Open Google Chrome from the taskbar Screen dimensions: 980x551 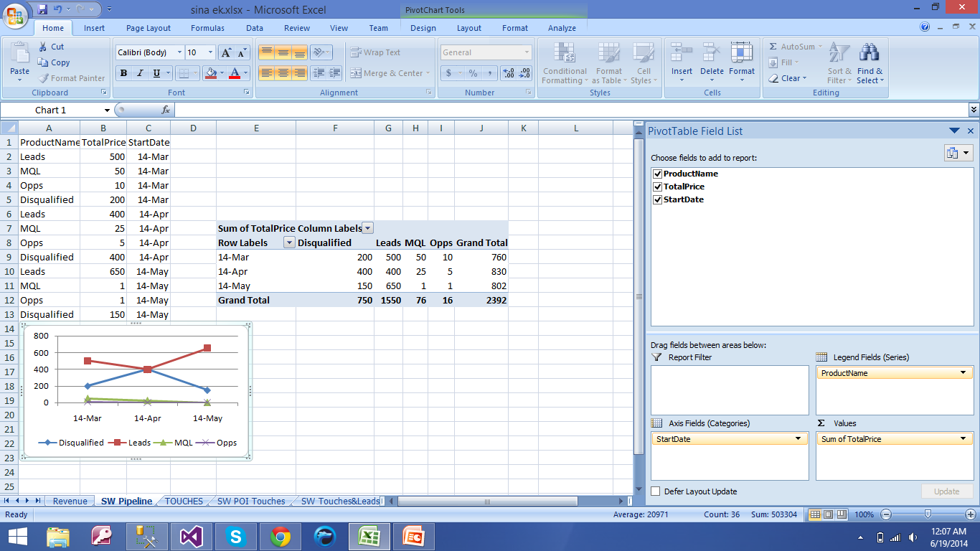pos(281,537)
